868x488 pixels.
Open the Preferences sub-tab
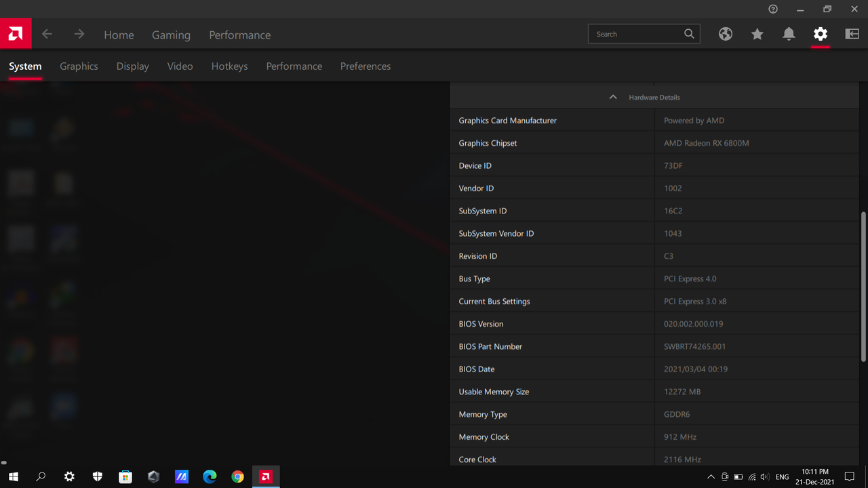tap(366, 66)
